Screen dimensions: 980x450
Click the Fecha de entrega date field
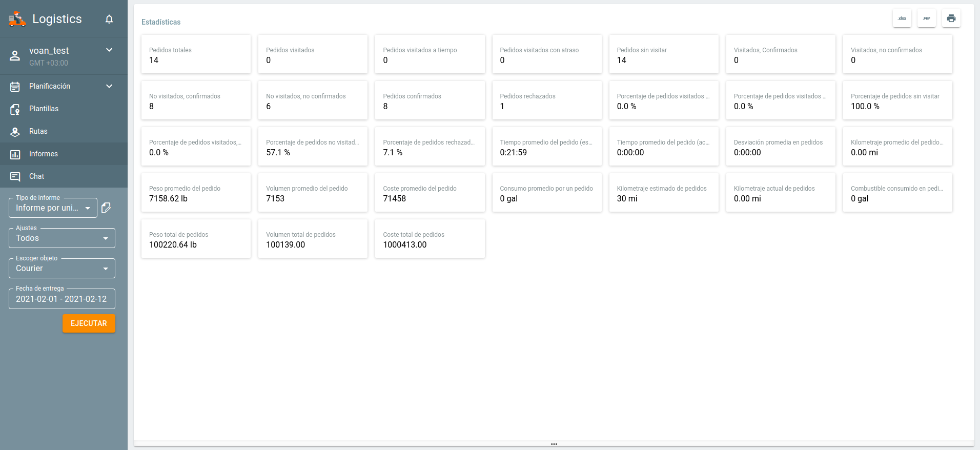click(62, 299)
